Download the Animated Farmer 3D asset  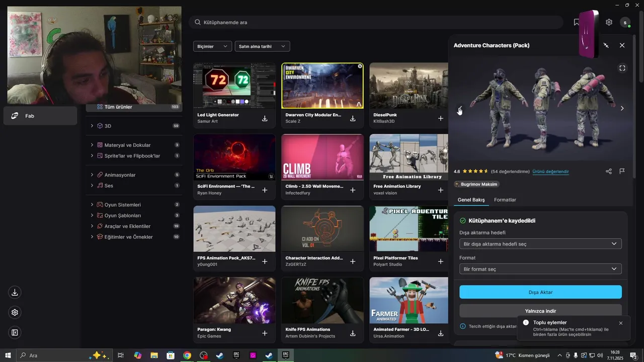pyautogui.click(x=441, y=333)
